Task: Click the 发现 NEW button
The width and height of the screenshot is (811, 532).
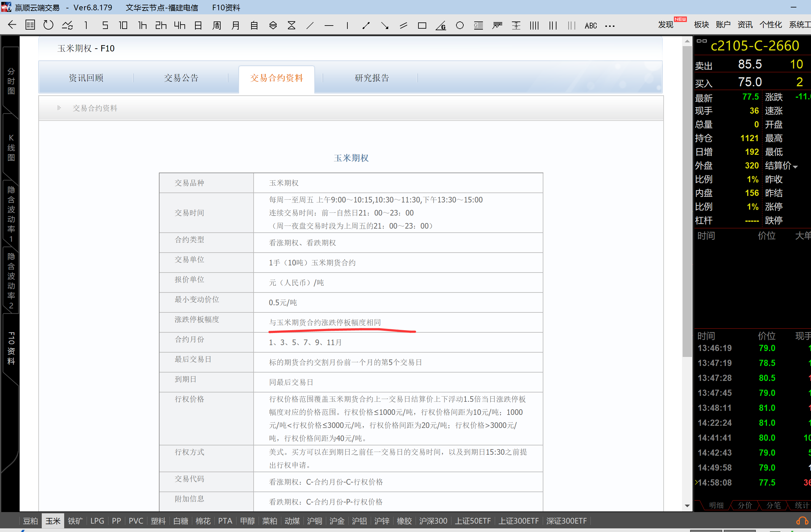Action: point(665,25)
